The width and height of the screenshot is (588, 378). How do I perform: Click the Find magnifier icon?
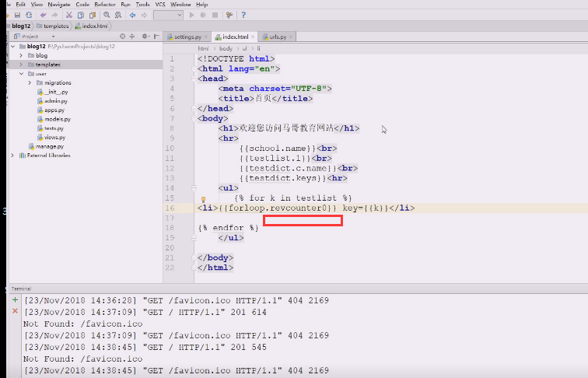(107, 15)
